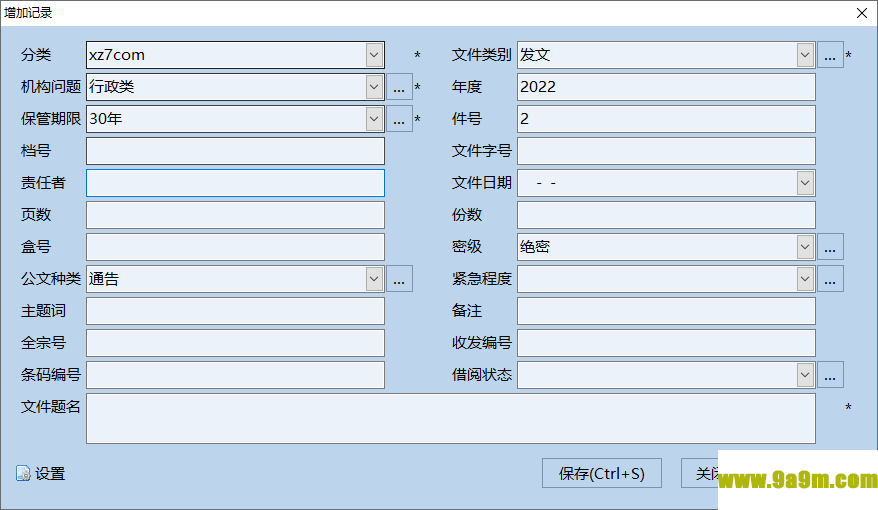Click the 30年 value in 保管期限
The image size is (878, 510).
pos(106,119)
